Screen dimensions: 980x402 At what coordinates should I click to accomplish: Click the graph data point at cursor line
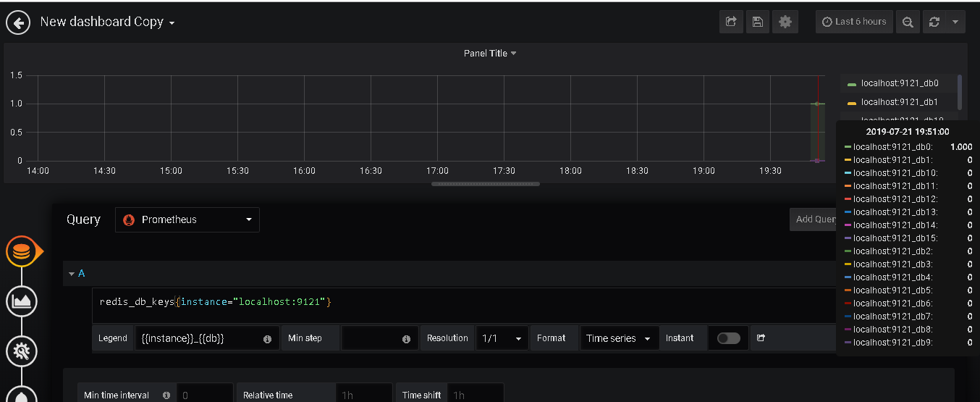click(x=817, y=104)
